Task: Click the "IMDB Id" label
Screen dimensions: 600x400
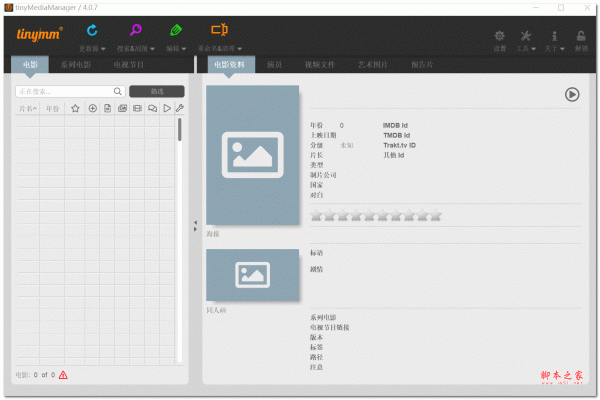Action: 395,125
